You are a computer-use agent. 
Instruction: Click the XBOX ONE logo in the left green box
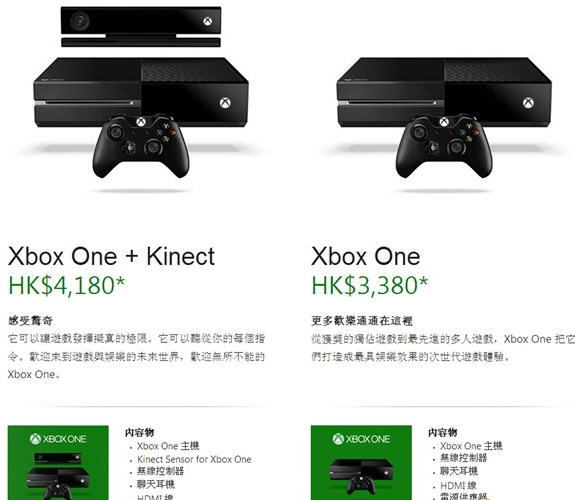(58, 439)
